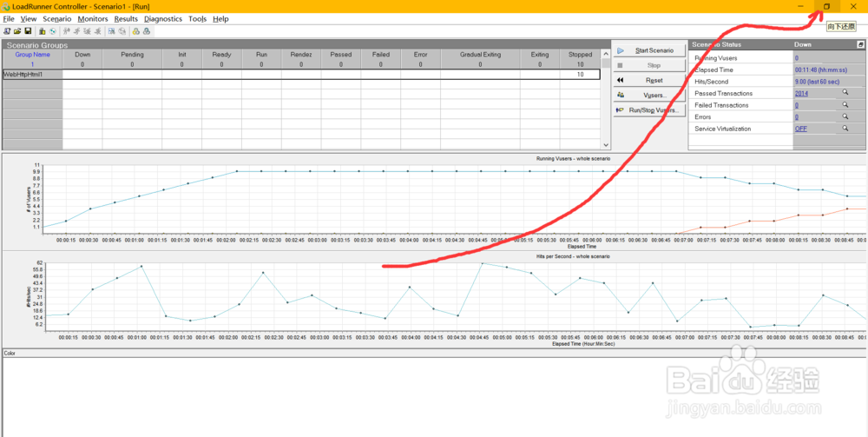Viewport: 868px width, 437px height.
Task: Click the Scenario Status Down label
Action: (803, 44)
